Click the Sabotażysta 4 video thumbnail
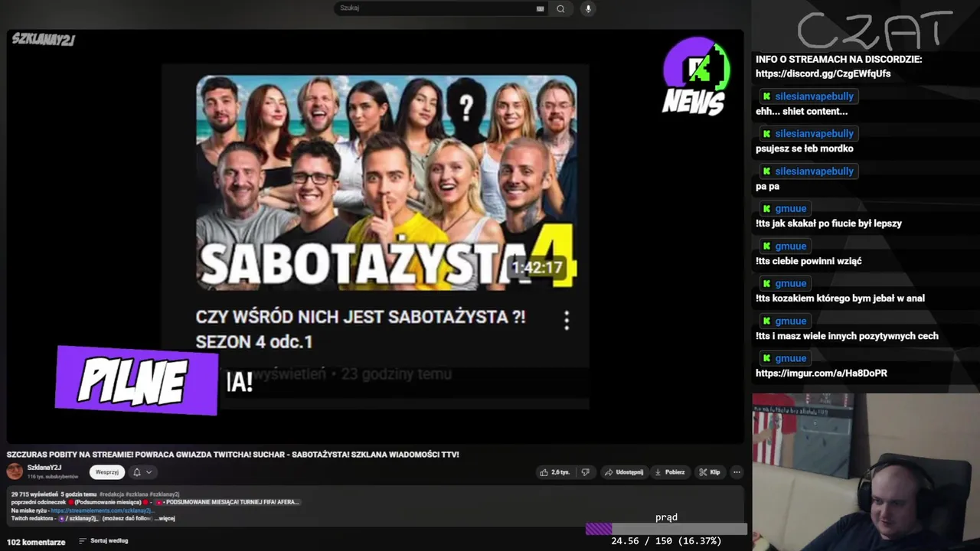This screenshot has width=980, height=551. 387,182
